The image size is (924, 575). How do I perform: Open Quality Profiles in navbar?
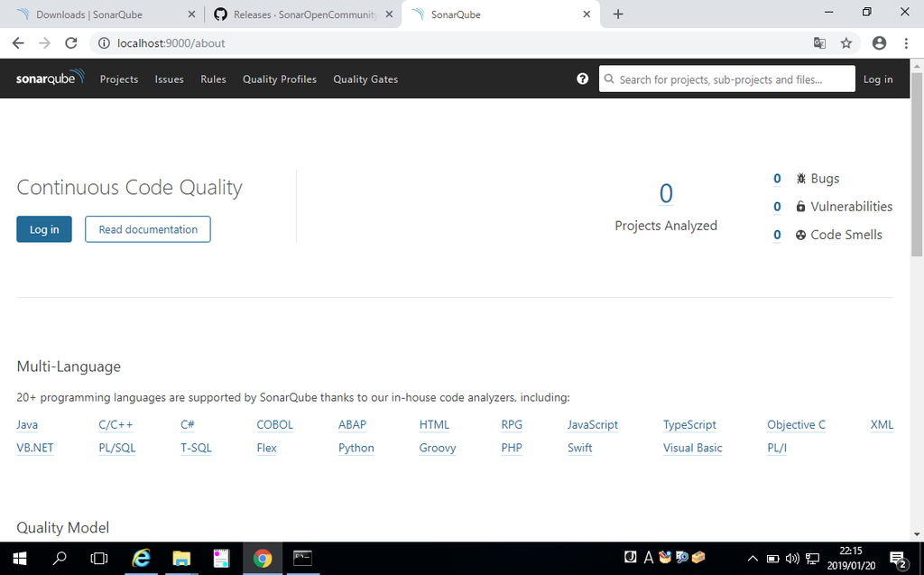tap(280, 79)
